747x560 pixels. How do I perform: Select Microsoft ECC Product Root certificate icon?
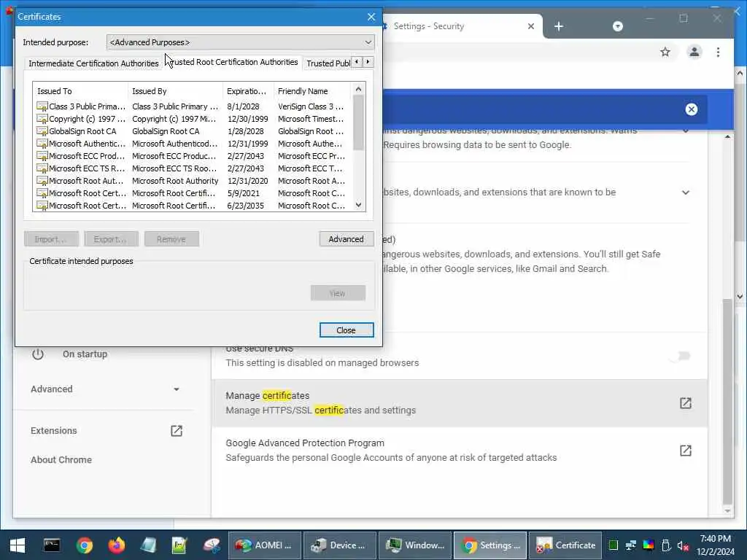(42, 156)
